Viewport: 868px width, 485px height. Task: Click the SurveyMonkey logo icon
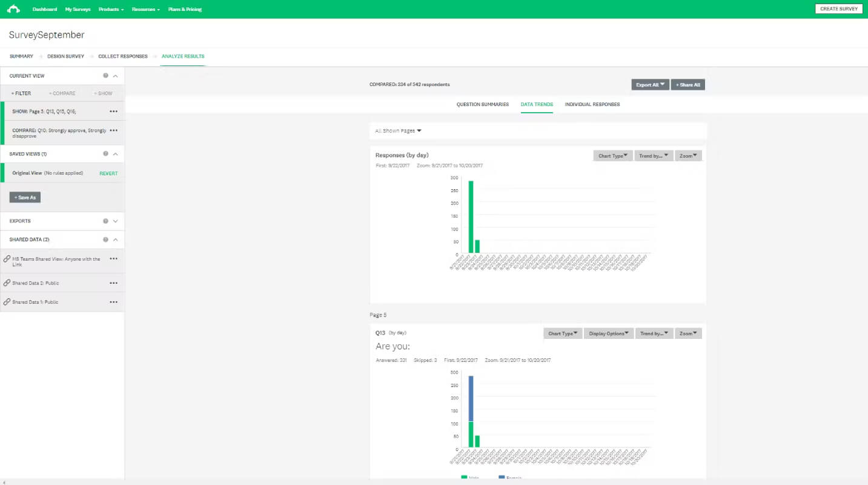(x=13, y=9)
